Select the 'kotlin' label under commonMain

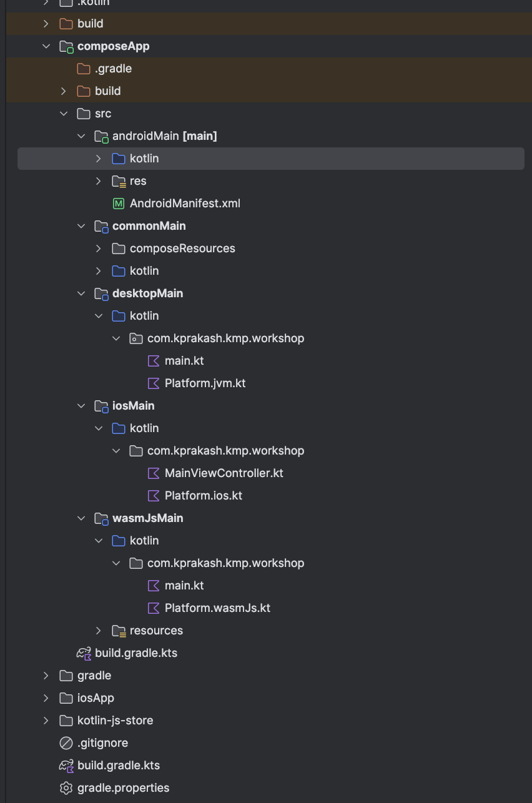click(144, 271)
